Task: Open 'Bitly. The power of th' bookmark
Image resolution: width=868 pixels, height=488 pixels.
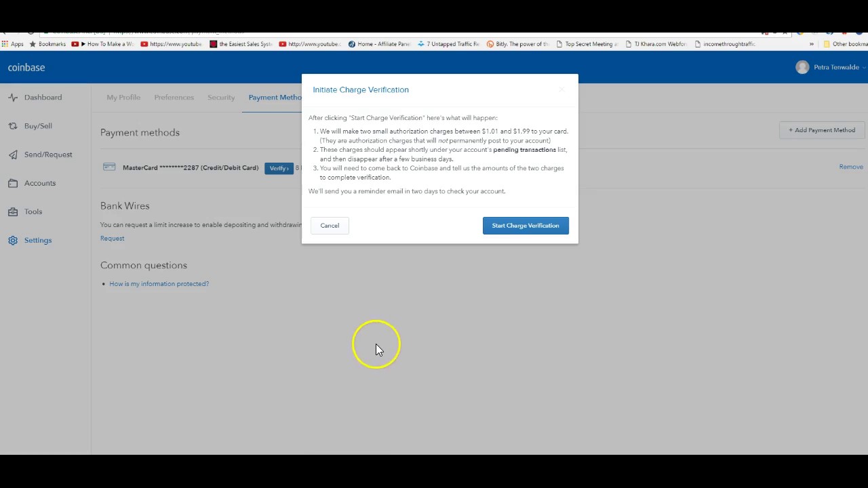Action: tap(517, 44)
